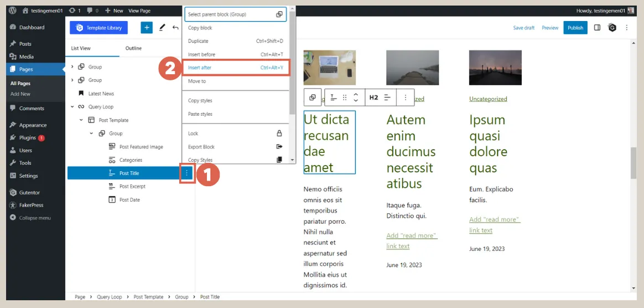This screenshot has width=644, height=308.
Task: Click the updates icon in admin bar
Action: pyautogui.click(x=75, y=11)
